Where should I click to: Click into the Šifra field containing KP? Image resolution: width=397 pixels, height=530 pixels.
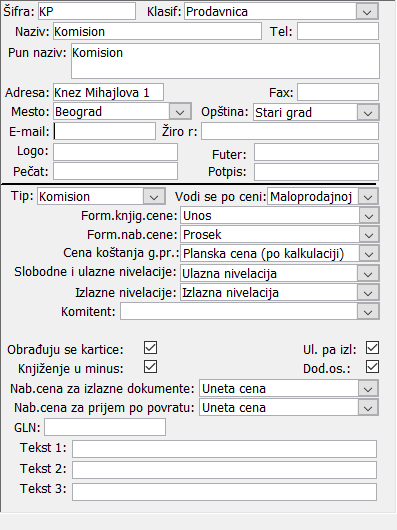[87, 11]
